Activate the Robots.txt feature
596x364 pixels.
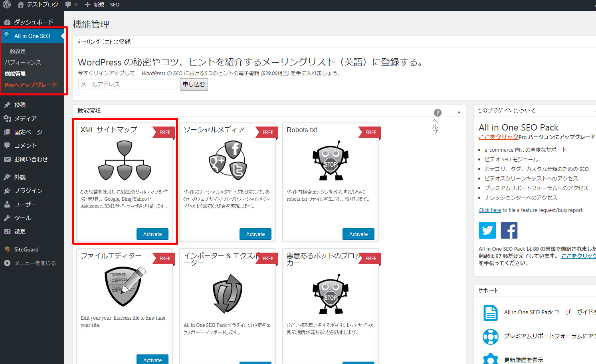tap(358, 234)
